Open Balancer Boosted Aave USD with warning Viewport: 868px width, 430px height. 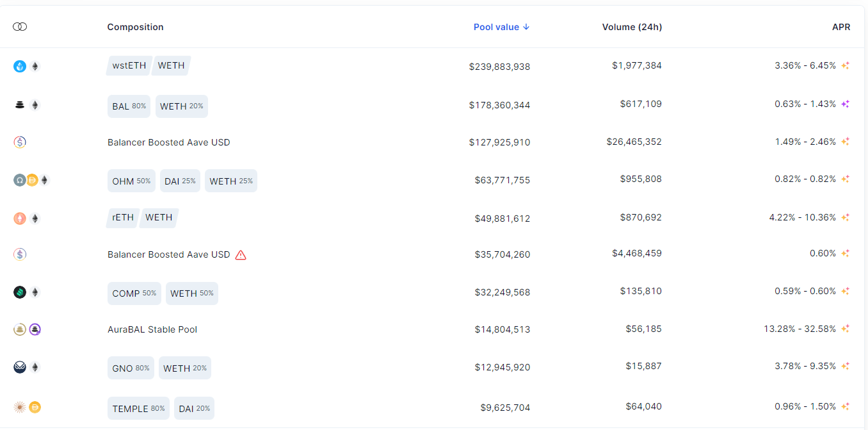click(x=169, y=254)
